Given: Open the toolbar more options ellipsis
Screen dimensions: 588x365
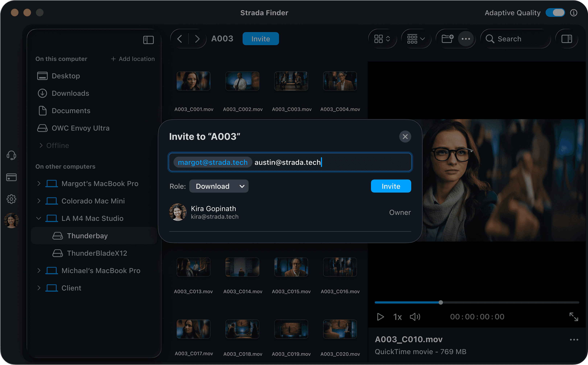Looking at the screenshot, I should pyautogui.click(x=466, y=39).
